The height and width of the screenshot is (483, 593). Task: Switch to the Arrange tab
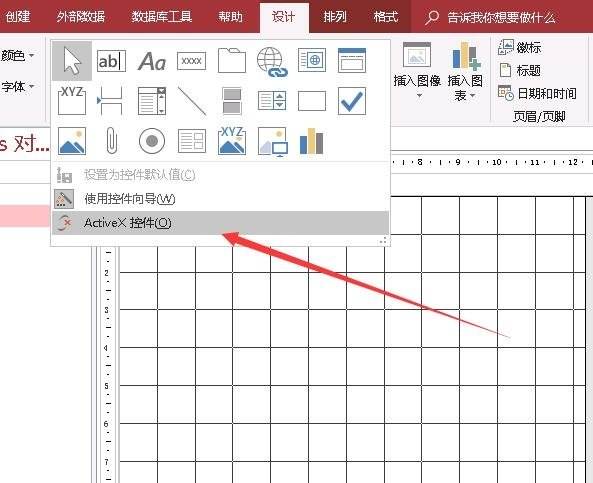[x=335, y=17]
